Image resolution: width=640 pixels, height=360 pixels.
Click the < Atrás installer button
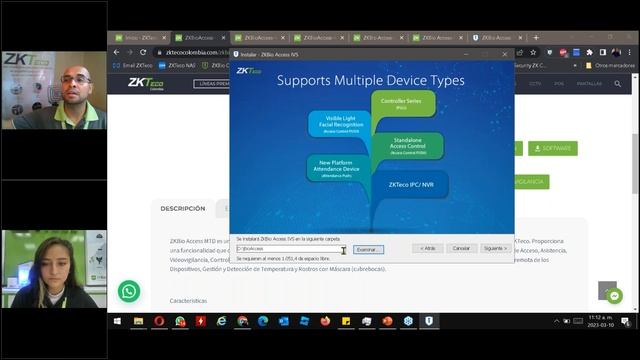pyautogui.click(x=428, y=248)
